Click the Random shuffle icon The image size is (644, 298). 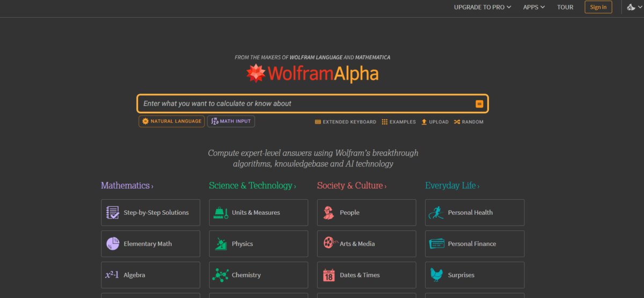457,122
